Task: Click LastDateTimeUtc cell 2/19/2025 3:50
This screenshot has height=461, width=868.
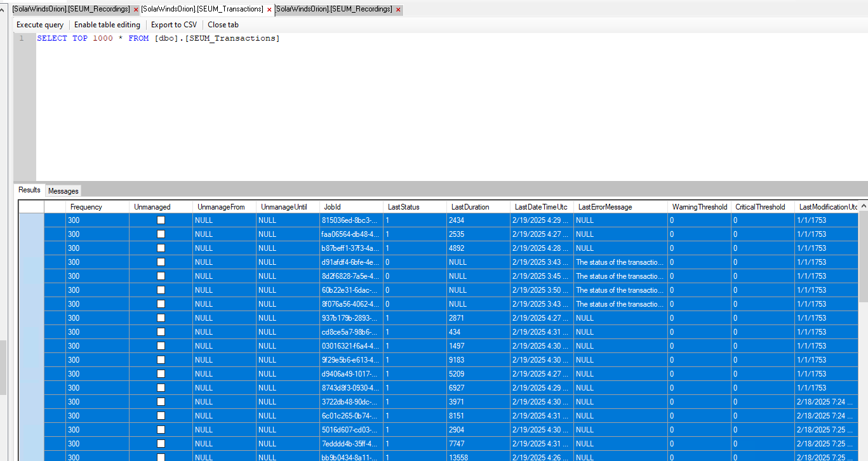Action: click(542, 290)
